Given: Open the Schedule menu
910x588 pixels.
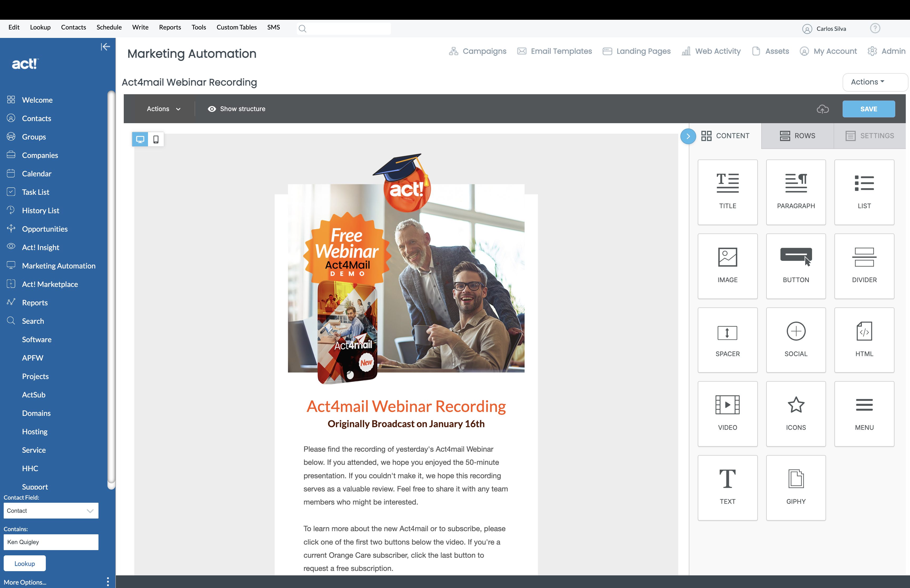Looking at the screenshot, I should (x=109, y=27).
